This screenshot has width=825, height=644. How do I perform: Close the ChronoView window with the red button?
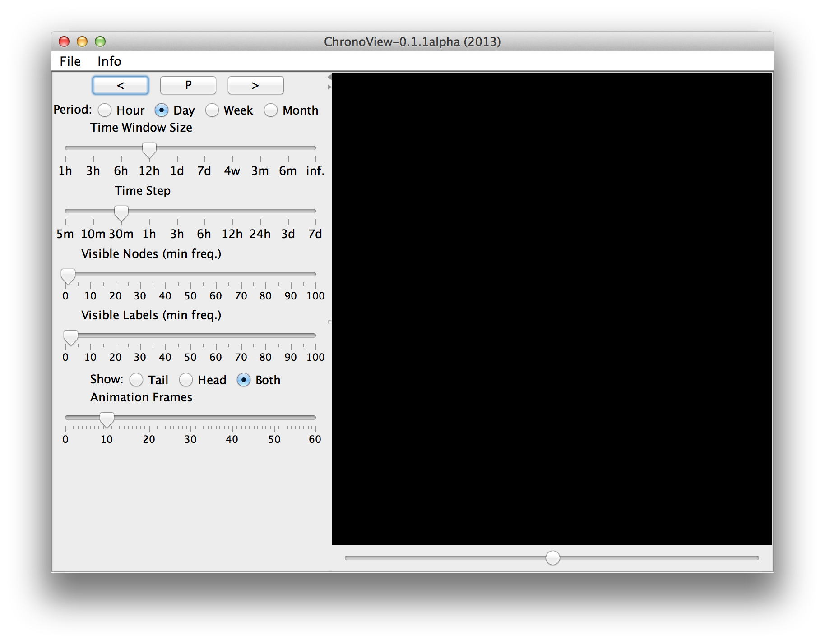64,41
